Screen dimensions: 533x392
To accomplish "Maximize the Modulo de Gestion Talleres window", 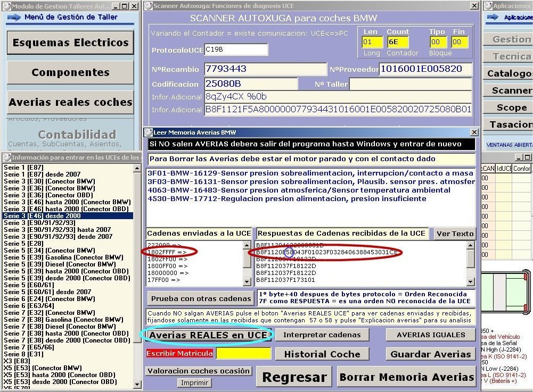I will (x=125, y=6).
